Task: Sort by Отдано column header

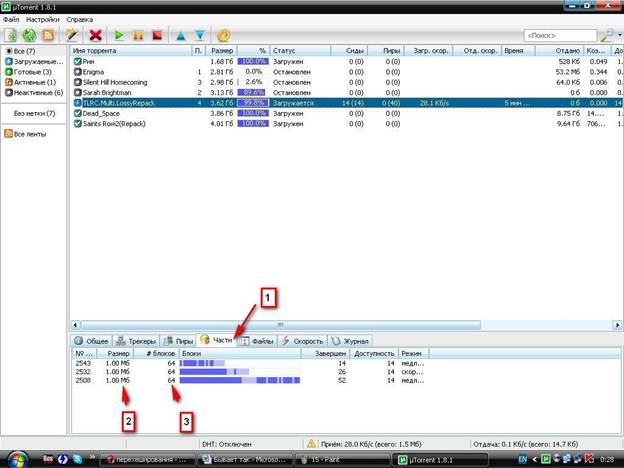Action: coord(559,51)
